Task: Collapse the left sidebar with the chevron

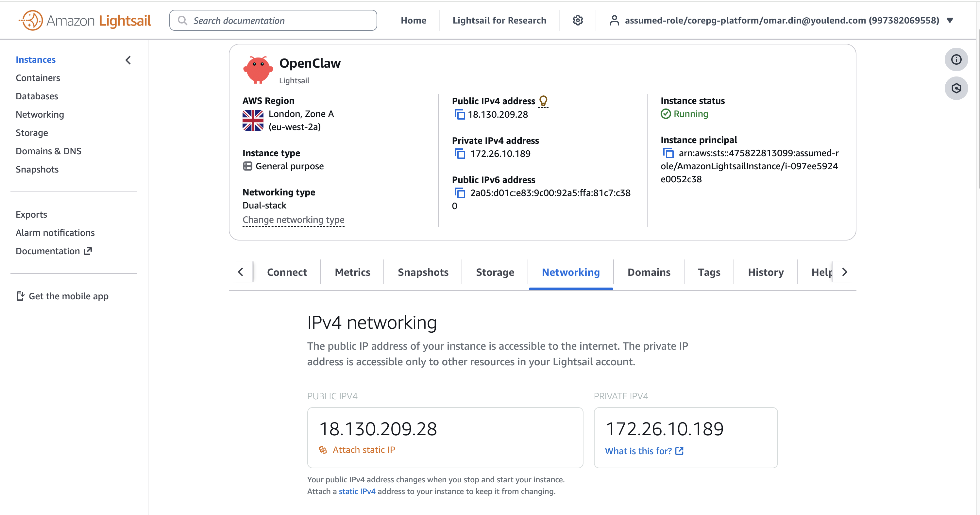Action: click(x=128, y=60)
